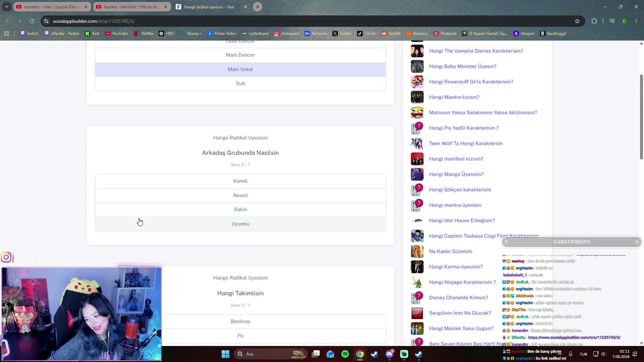
Task: Click the Ara search box on taskbar
Action: [x=271, y=354]
